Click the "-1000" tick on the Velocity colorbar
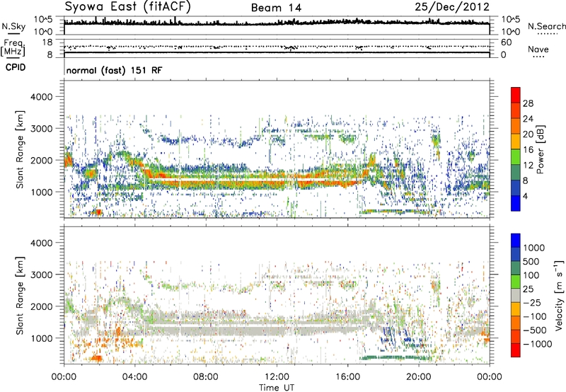 538,344
